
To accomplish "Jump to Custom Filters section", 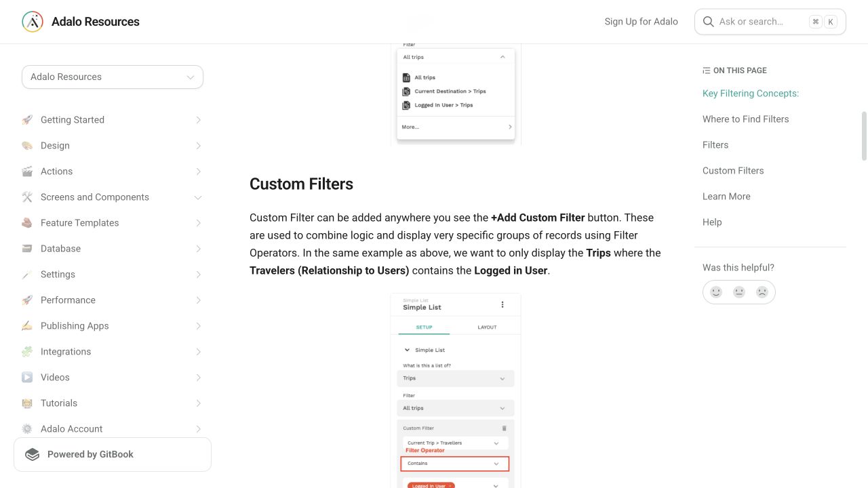I will click(x=733, y=171).
